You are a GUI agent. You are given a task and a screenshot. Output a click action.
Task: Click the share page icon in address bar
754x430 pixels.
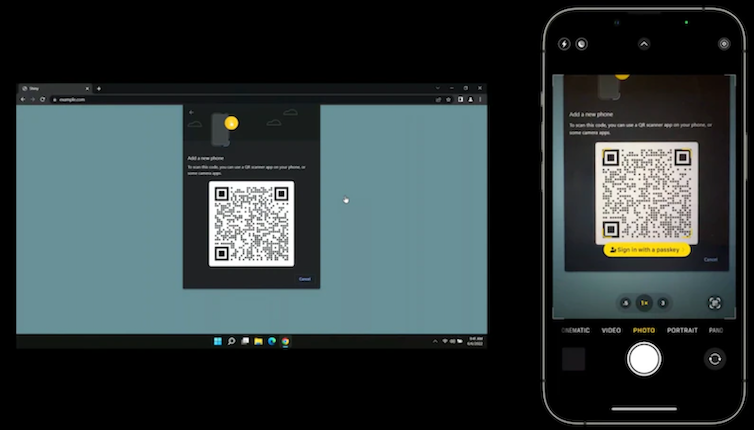pos(438,100)
